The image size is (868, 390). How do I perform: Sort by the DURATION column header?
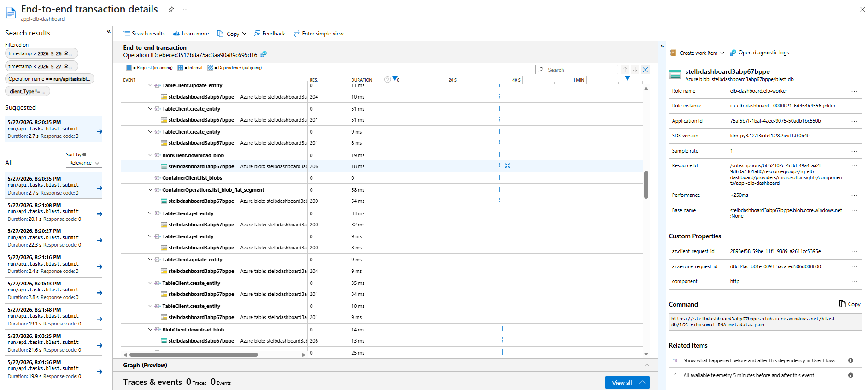tap(362, 80)
